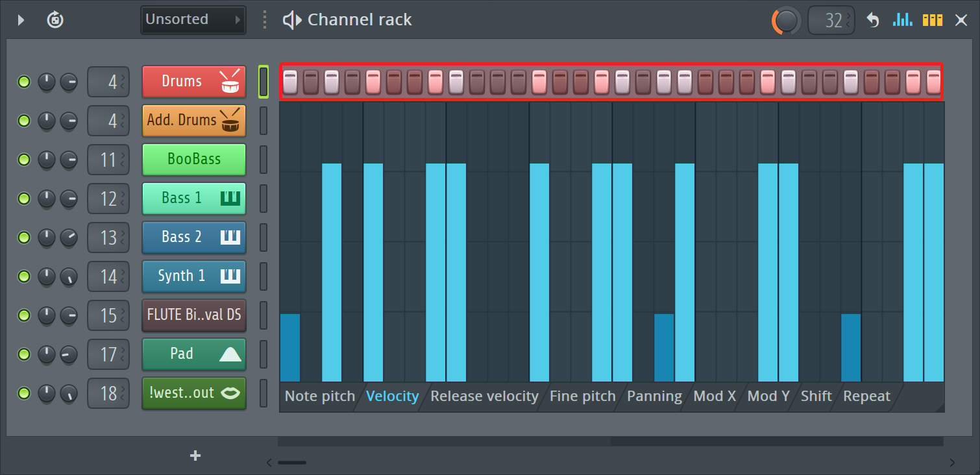Screen dimensions: 980x475
Task: Switch to the Shift tab
Action: [x=816, y=396]
